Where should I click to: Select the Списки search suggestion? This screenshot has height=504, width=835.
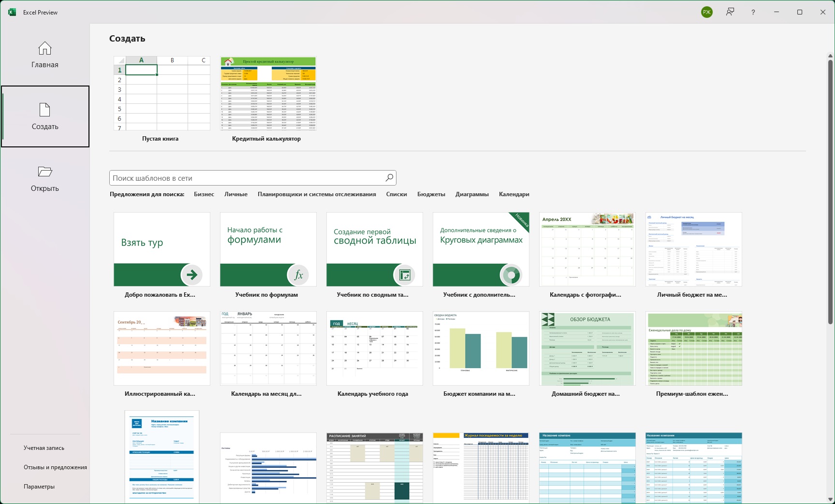(396, 194)
